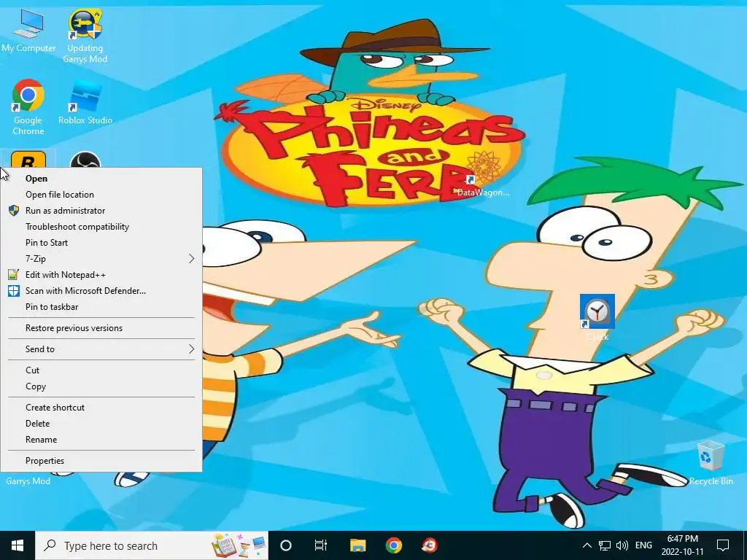This screenshot has height=560, width=747.
Task: Choose Delete from the context menu
Action: tap(101, 424)
